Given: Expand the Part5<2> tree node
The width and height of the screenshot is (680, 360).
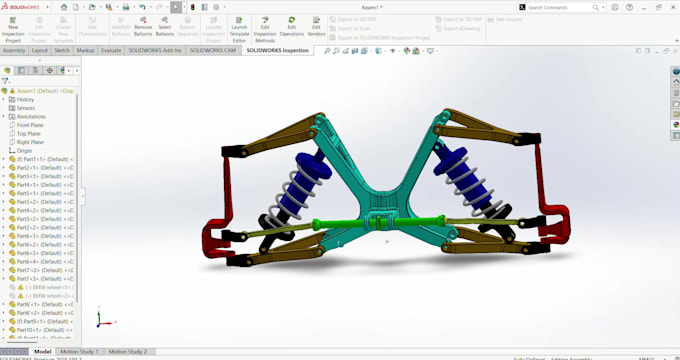Looking at the screenshot, I should 3,202.
